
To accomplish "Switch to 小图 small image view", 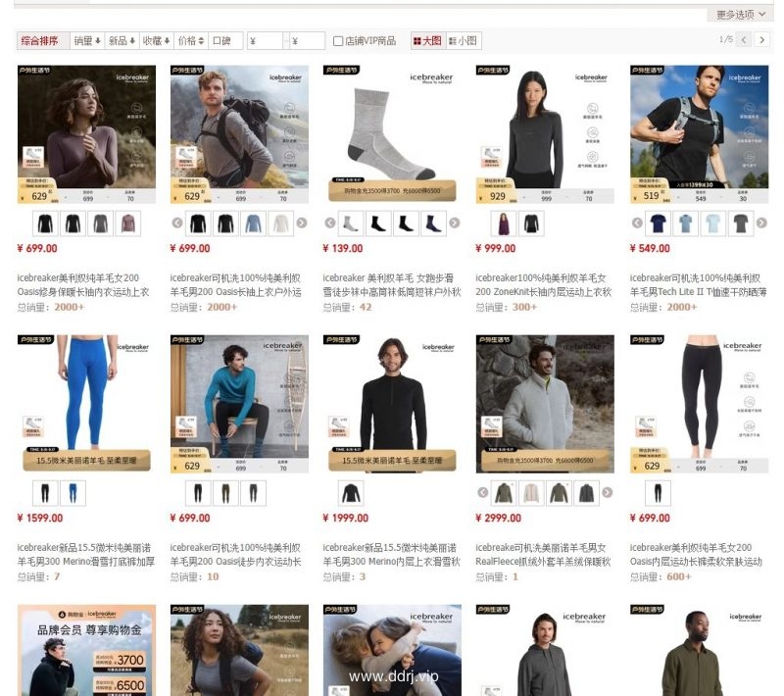I will pos(463,41).
